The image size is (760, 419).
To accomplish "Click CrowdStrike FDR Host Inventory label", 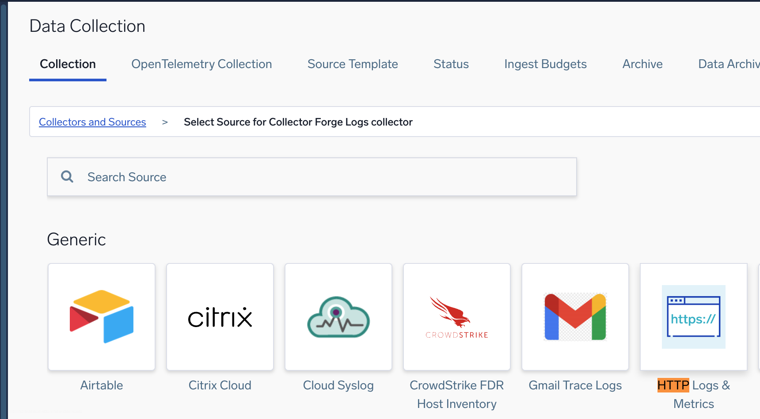I will (x=457, y=394).
